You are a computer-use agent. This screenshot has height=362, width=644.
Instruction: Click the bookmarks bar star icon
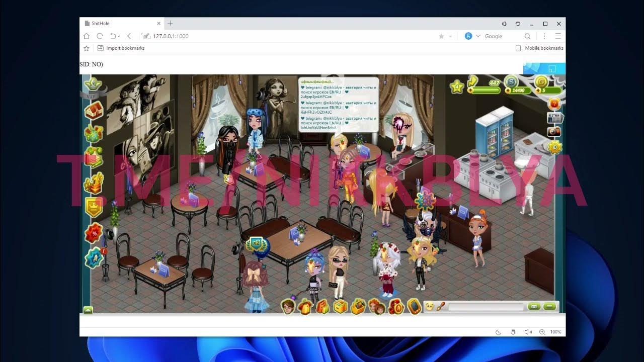click(86, 48)
